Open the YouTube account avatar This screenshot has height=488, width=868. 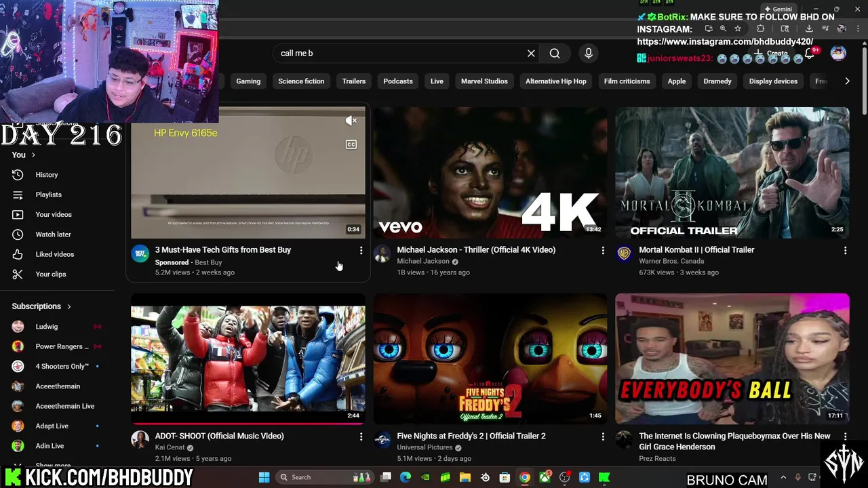point(838,54)
